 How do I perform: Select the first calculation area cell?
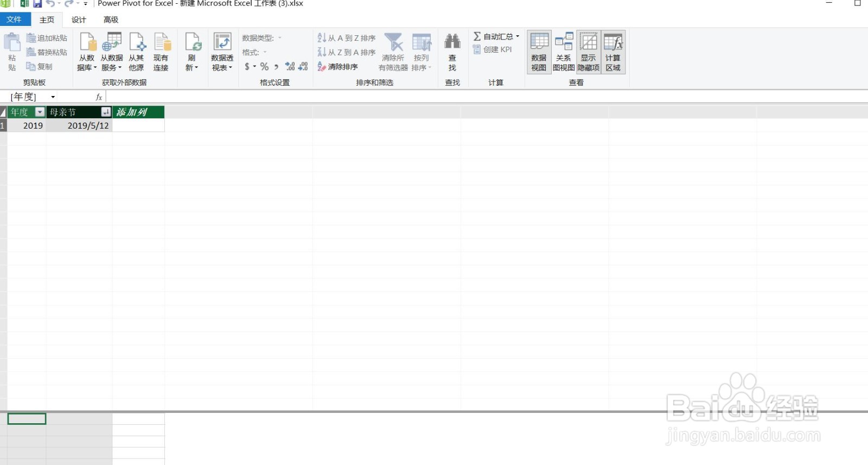(27, 419)
